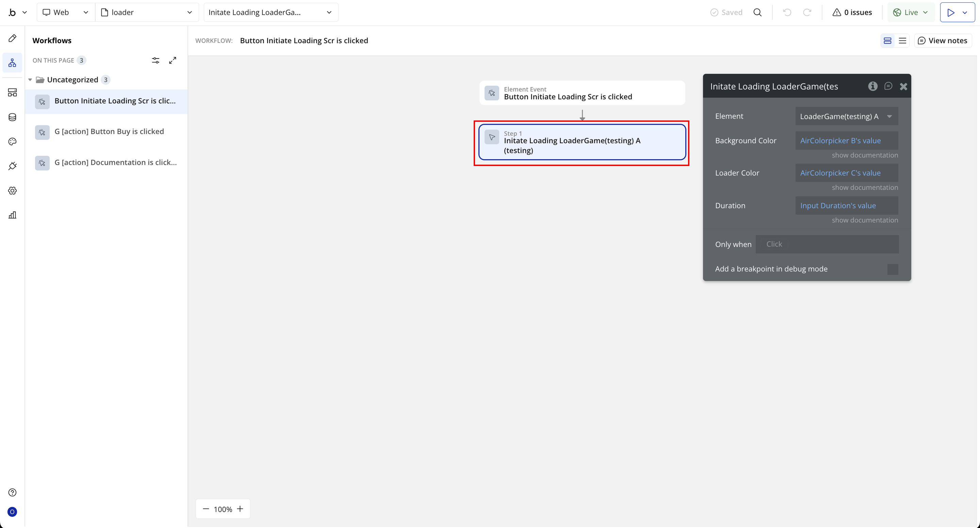The width and height of the screenshot is (980, 528).
Task: Collapse the Uncategorized folder
Action: click(30, 80)
